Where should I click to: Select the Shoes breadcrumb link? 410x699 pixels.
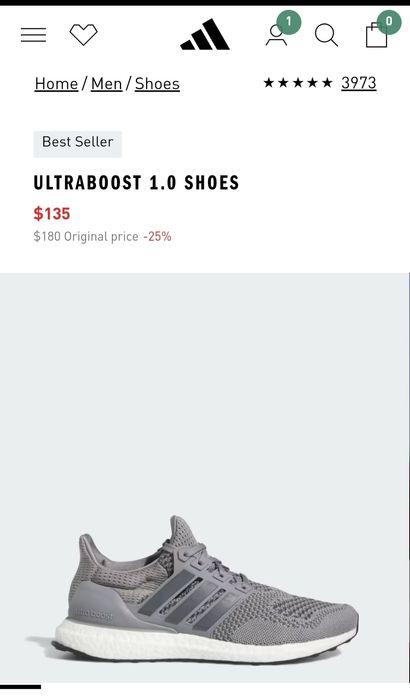point(157,84)
